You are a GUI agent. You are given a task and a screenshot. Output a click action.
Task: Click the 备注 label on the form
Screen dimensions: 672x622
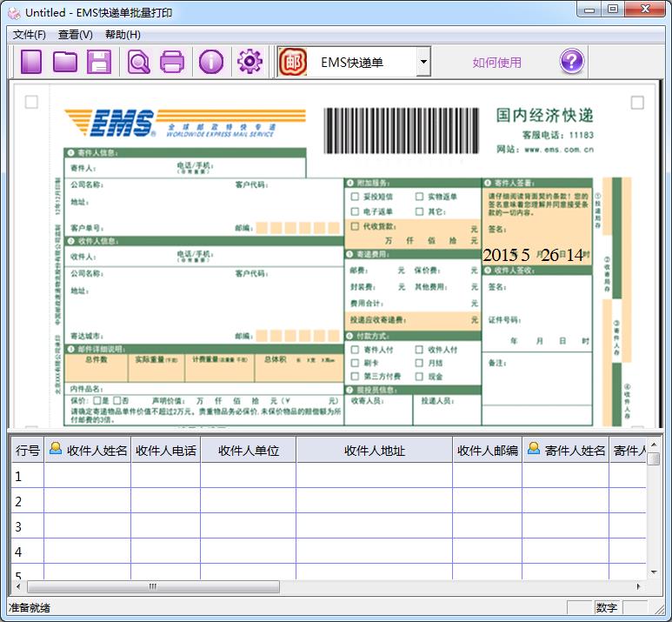click(497, 363)
